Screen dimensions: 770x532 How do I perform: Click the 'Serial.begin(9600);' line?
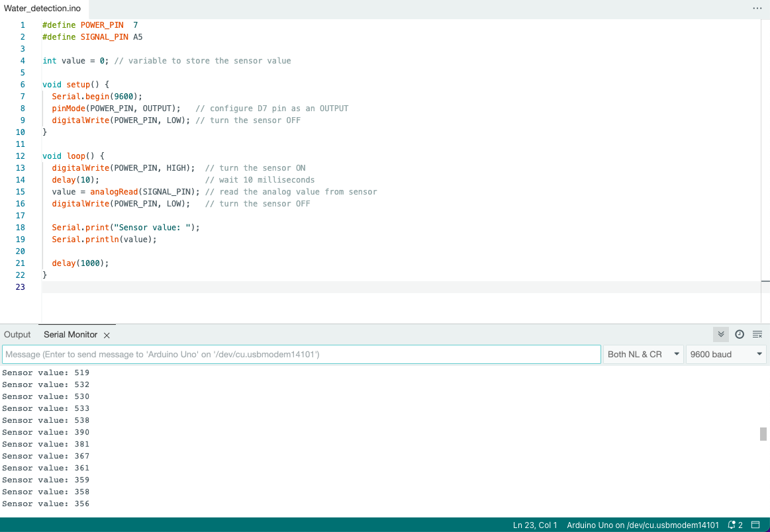click(x=97, y=97)
